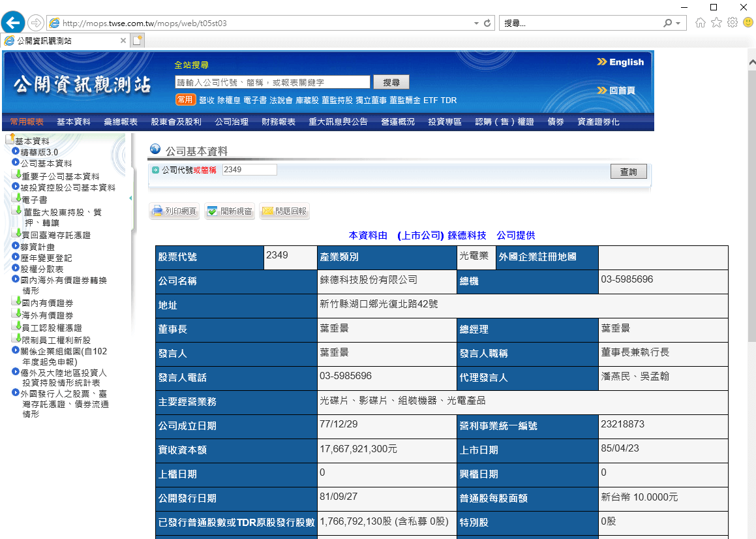The image size is (756, 539).
Task: Open the 股東會及股利 menu
Action: [x=176, y=121]
